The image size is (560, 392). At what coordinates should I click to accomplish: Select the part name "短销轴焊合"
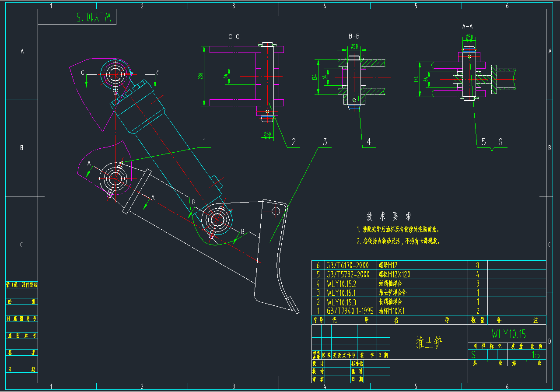tap(390, 283)
